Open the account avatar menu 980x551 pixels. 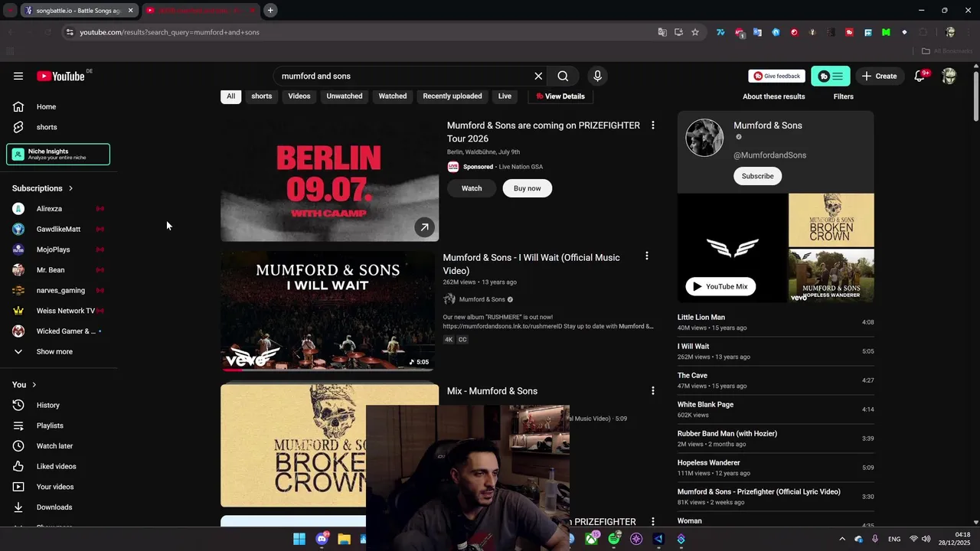click(949, 76)
